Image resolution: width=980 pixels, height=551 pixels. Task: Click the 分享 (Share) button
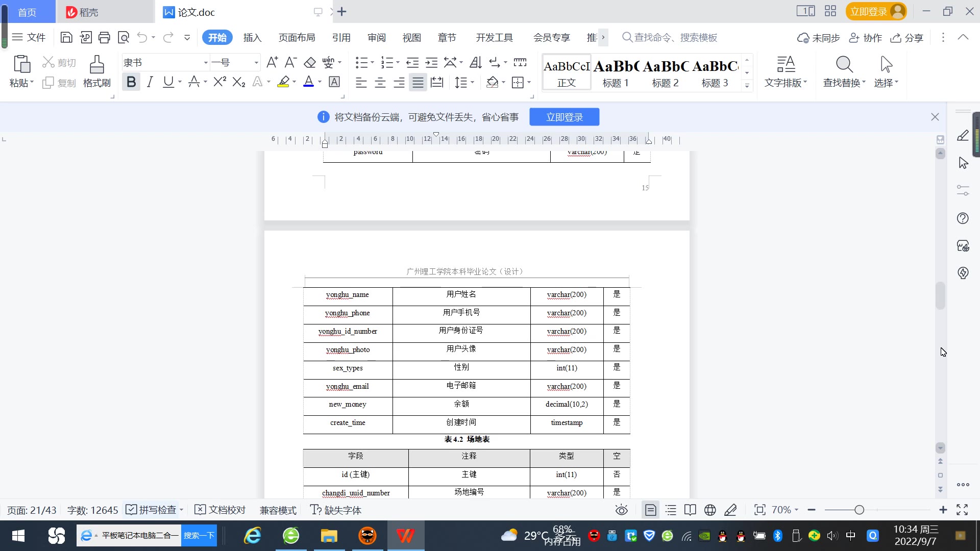pos(907,38)
